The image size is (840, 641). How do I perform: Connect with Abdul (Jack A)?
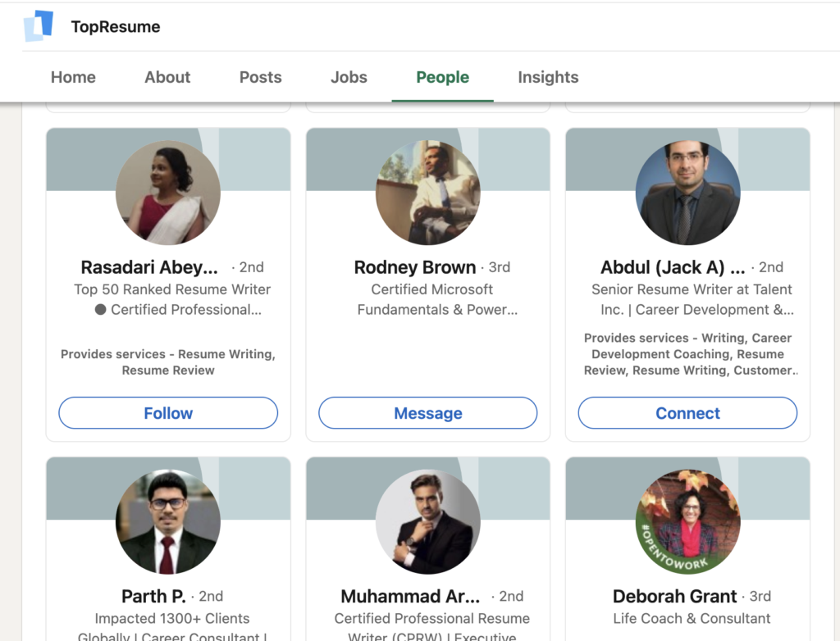(687, 413)
